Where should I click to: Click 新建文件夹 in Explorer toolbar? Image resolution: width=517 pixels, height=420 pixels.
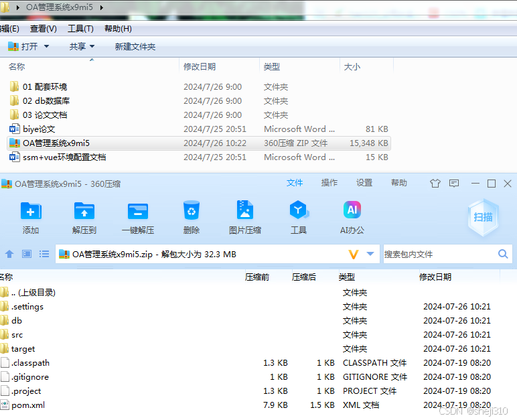135,46
